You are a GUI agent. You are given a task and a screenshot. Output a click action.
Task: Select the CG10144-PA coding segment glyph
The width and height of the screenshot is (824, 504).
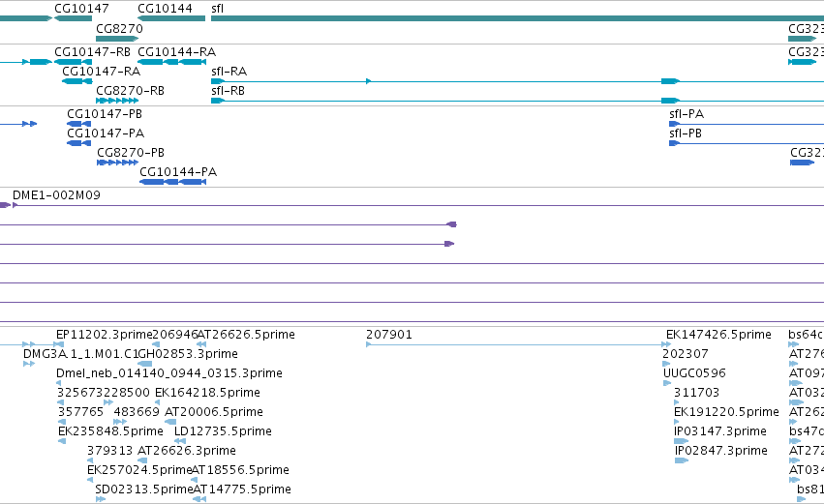pyautogui.click(x=173, y=182)
